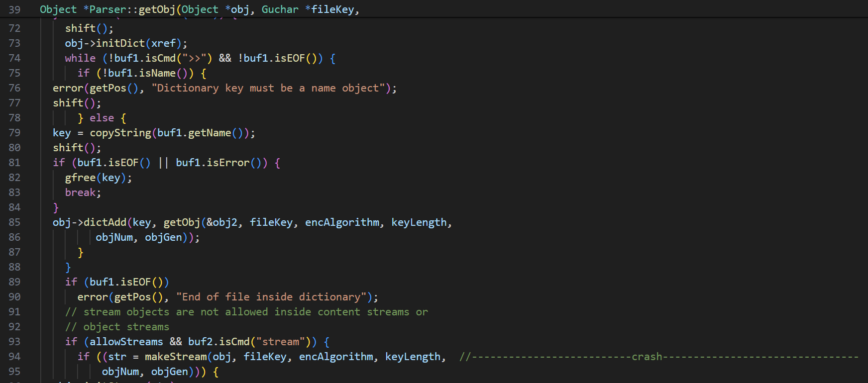Screen dimensions: 868x383
Task: Click the Guchar type in the sticky header
Action: [x=280, y=9]
